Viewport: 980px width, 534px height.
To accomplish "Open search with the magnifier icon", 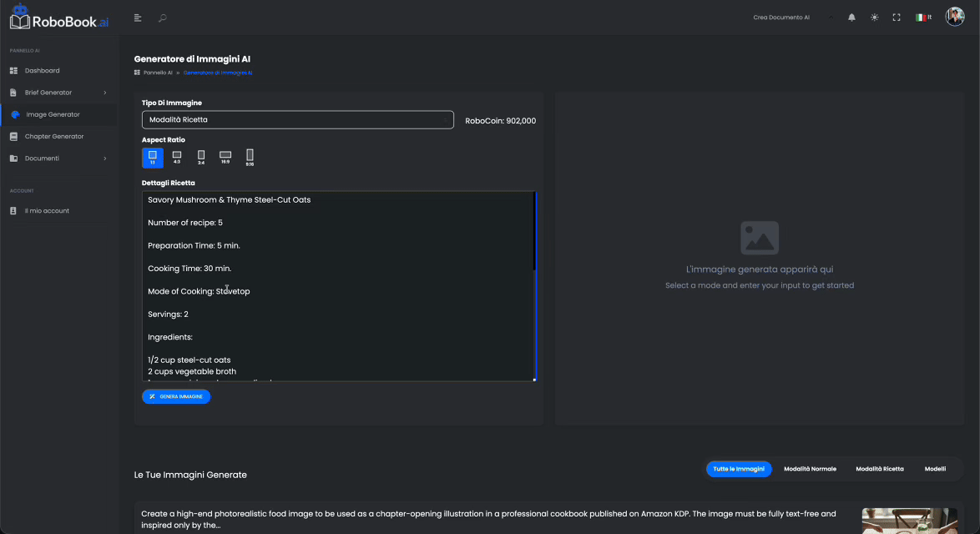I will 162,18.
